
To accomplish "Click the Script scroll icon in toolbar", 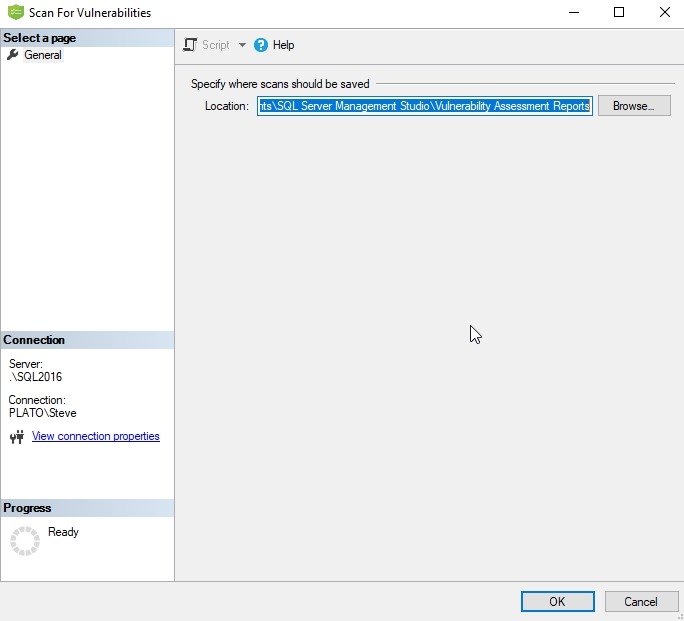I will (x=191, y=45).
